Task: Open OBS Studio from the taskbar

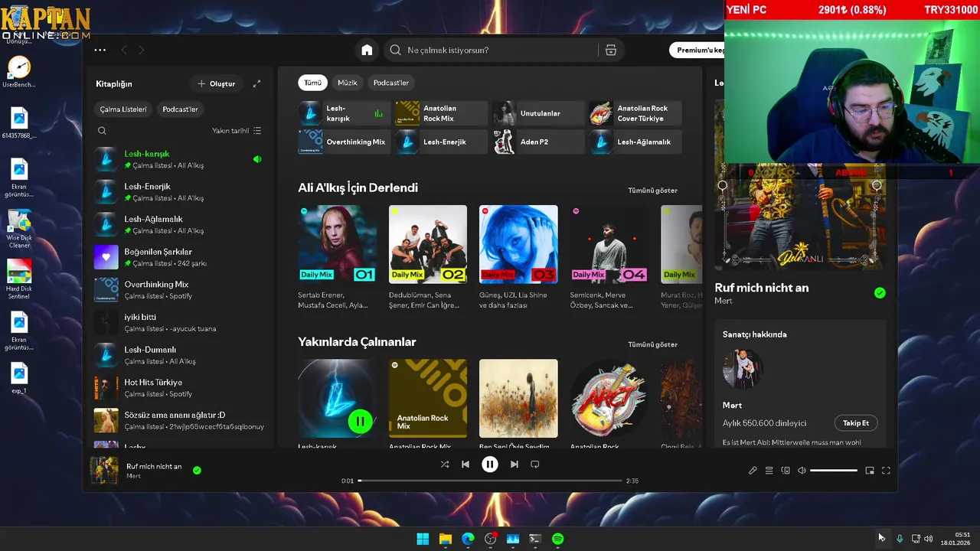Action: (x=491, y=539)
